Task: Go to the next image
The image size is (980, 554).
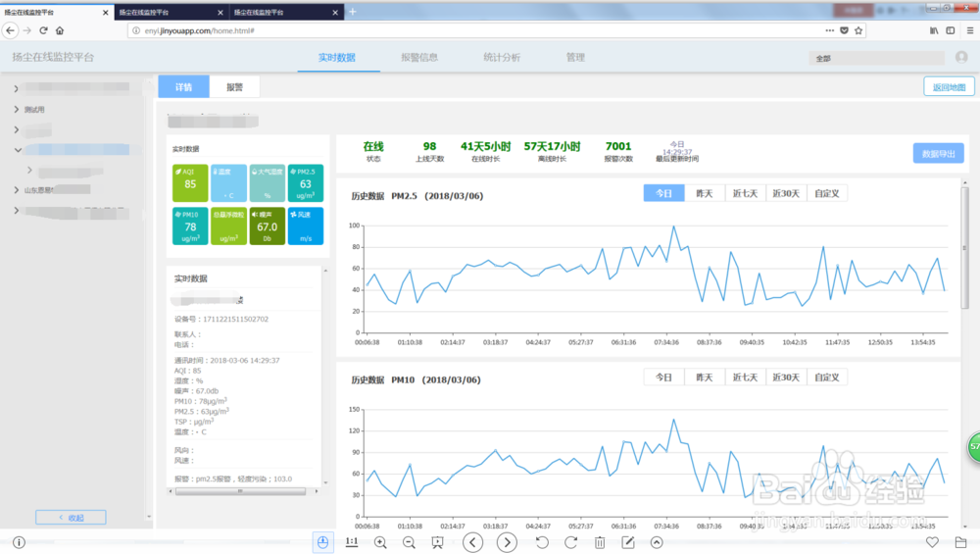Action: point(507,543)
